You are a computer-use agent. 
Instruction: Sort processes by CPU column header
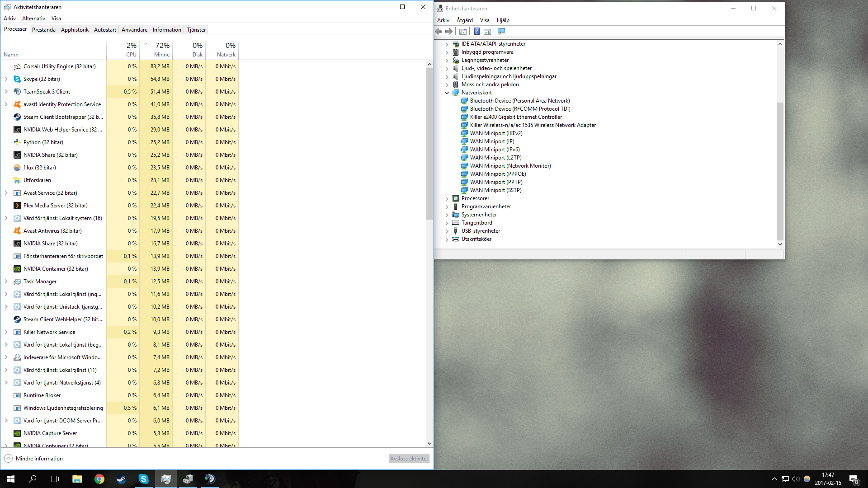(123, 50)
